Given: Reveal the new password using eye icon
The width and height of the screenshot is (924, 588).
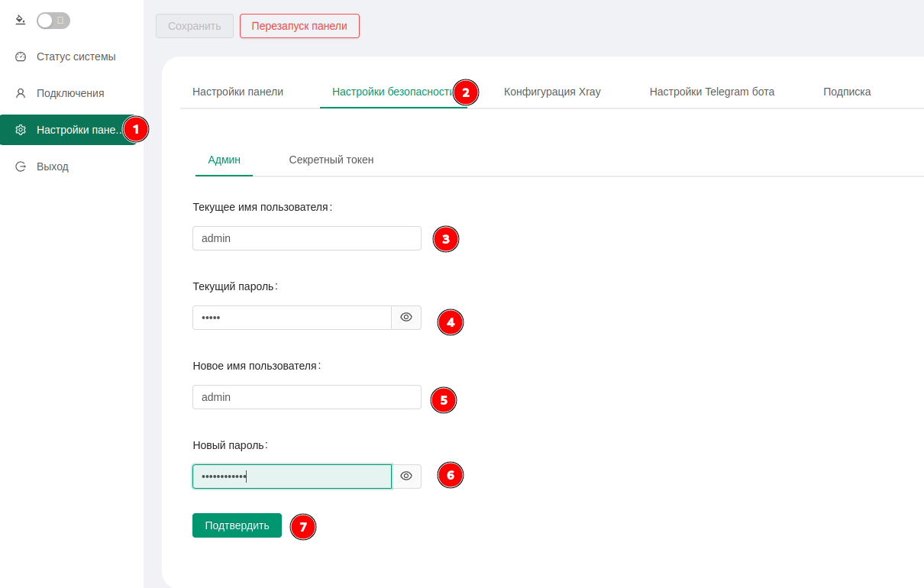Looking at the screenshot, I should [406, 477].
